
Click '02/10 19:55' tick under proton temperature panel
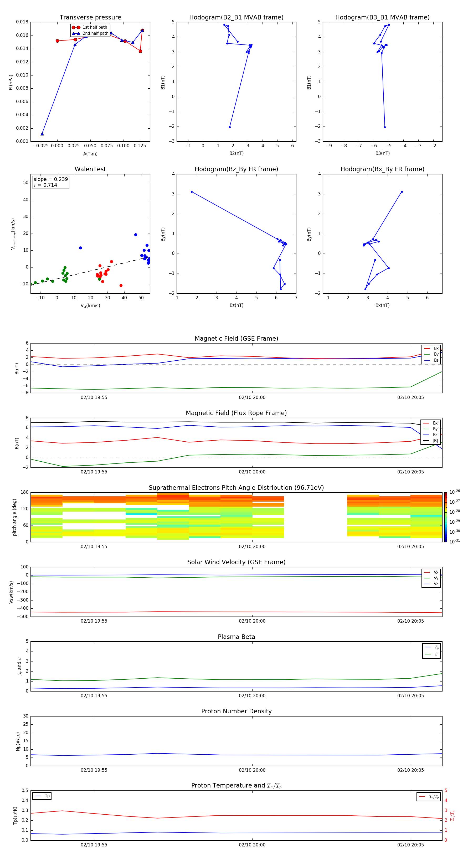[x=94, y=845]
